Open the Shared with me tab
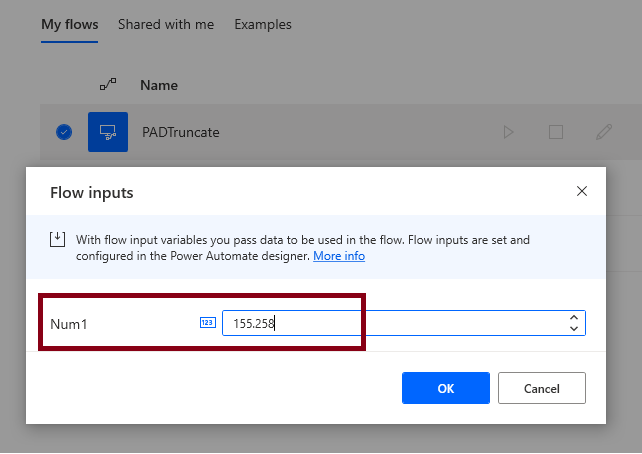This screenshot has width=642, height=454. tap(166, 24)
